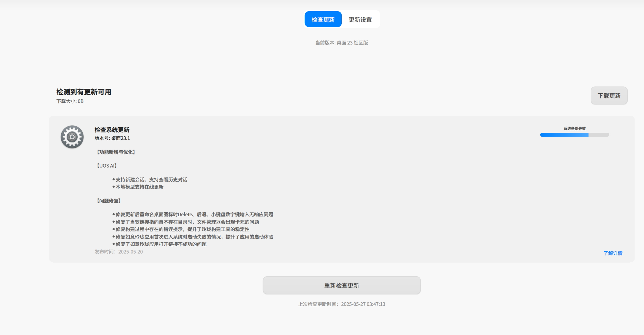Screen dimensions: 644x335
Task: Click the 【UOS AI】 section heading
Action: click(107, 166)
